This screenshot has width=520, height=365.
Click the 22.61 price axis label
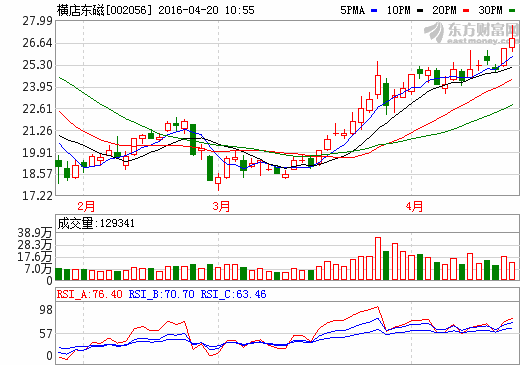37,109
